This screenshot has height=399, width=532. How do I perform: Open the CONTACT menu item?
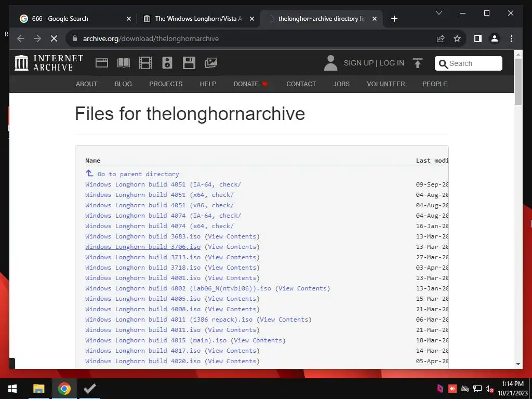[x=301, y=84]
